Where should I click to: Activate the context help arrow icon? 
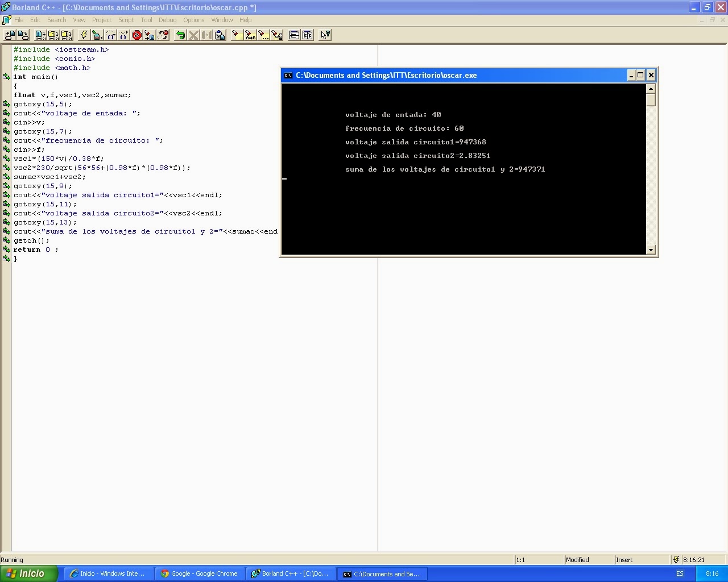325,35
